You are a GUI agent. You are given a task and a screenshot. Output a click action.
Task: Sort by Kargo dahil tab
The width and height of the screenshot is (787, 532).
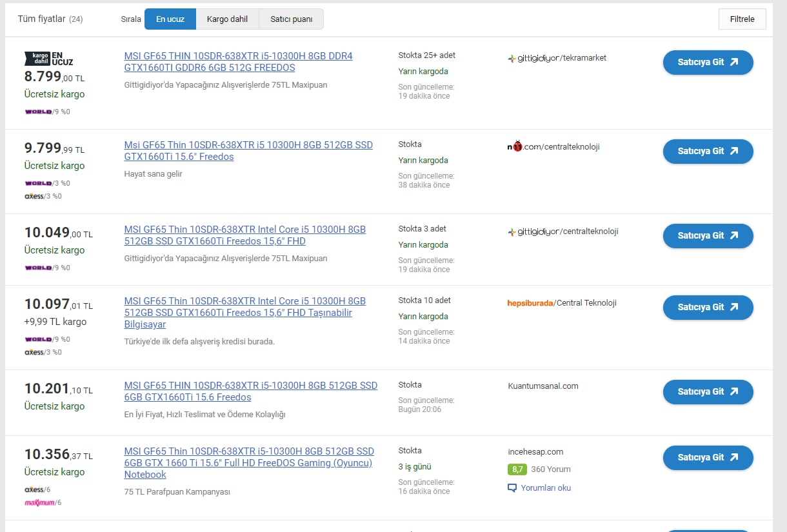227,19
